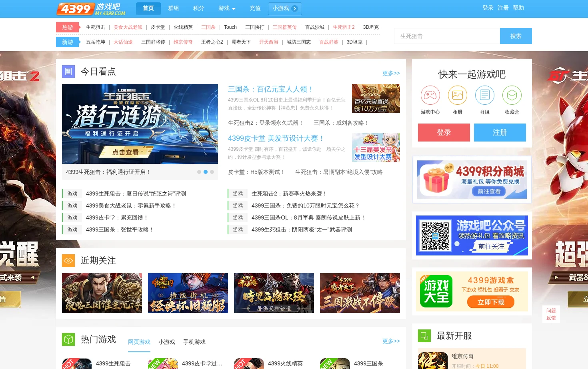Switch to the 小游戏 tab under 热门游戏
Image resolution: width=588 pixels, height=369 pixels.
tap(167, 342)
